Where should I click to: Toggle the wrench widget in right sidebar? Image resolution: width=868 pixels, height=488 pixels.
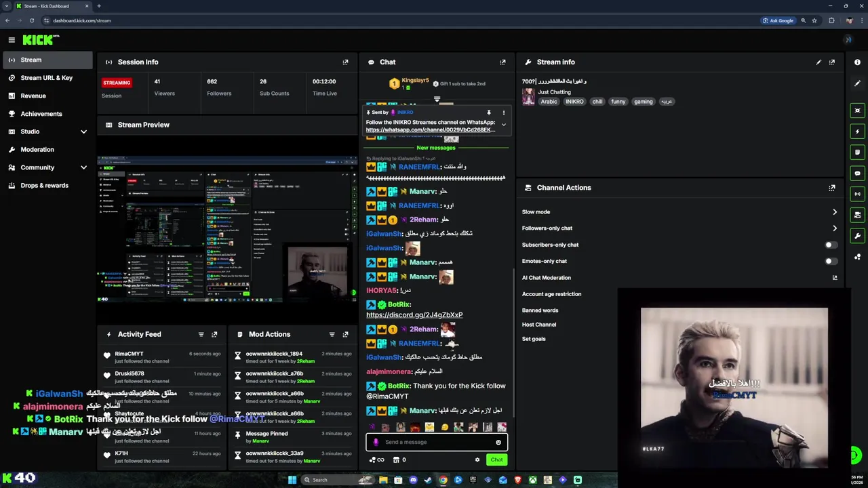point(857,236)
